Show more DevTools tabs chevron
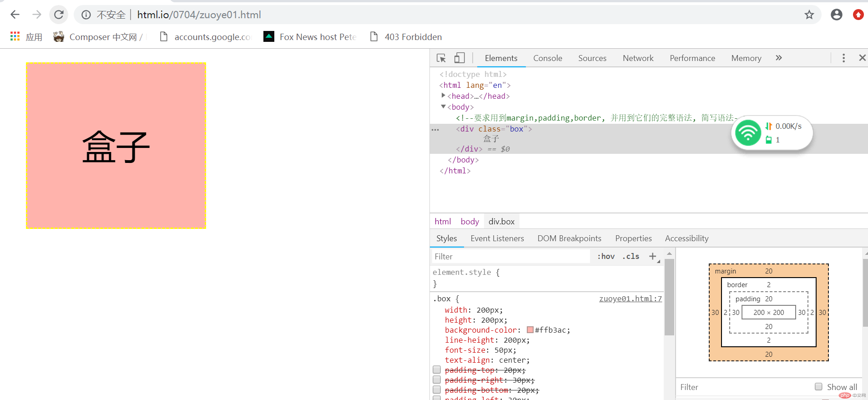This screenshot has width=868, height=400. [779, 58]
